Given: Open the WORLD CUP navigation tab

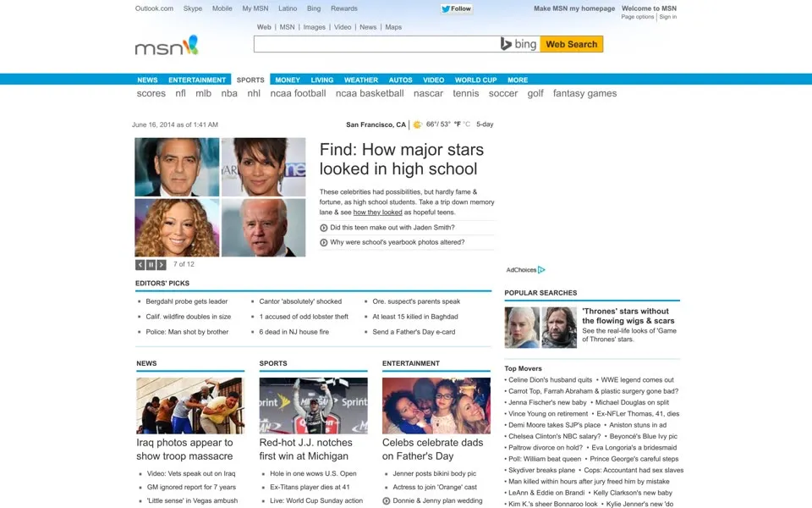Looking at the screenshot, I should tap(475, 80).
